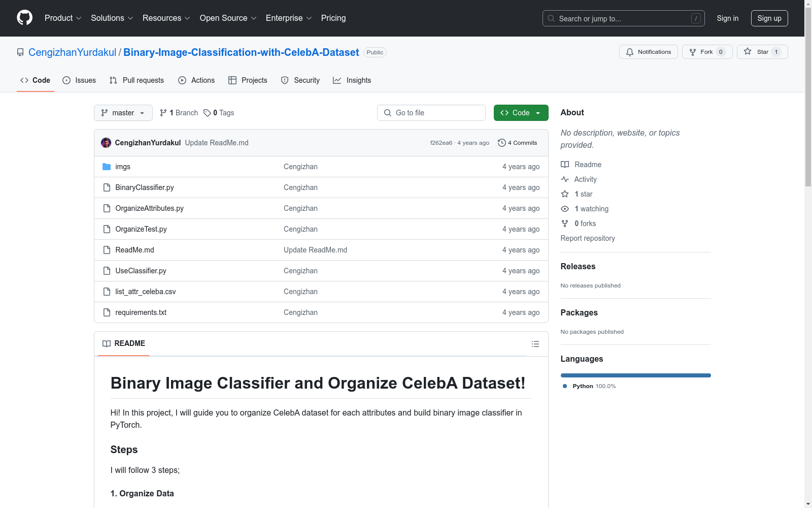Select the Code tab
The width and height of the screenshot is (812, 508).
coord(36,80)
